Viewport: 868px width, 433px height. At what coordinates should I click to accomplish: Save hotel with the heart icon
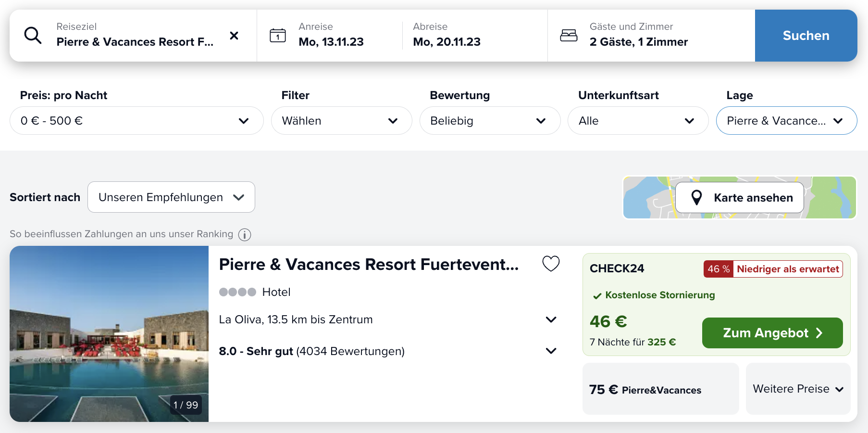[551, 264]
